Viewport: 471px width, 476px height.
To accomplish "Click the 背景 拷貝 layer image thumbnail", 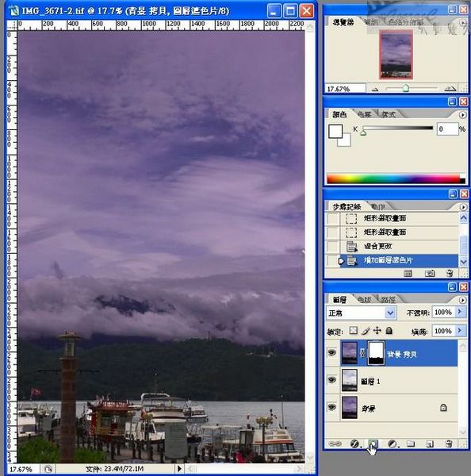I will click(x=350, y=353).
